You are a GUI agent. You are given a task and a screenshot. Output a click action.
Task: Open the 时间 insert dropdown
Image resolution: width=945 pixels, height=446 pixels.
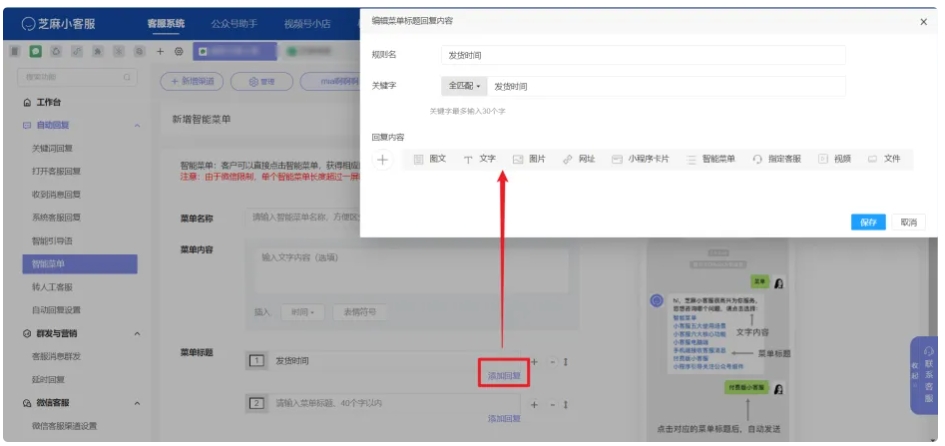[x=302, y=312]
